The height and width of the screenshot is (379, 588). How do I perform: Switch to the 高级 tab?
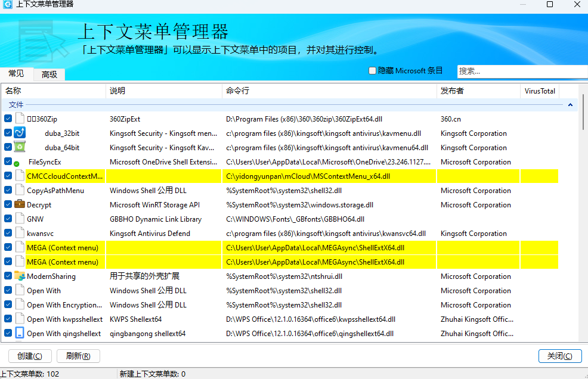coord(49,74)
